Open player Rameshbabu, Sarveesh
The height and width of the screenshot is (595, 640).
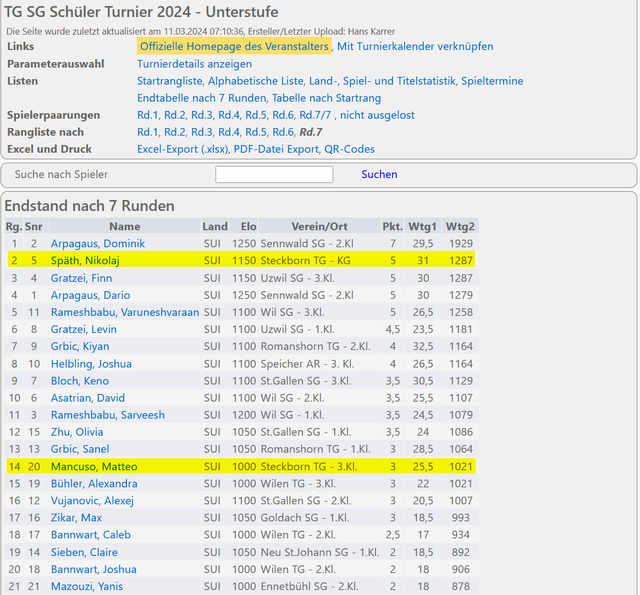click(108, 415)
